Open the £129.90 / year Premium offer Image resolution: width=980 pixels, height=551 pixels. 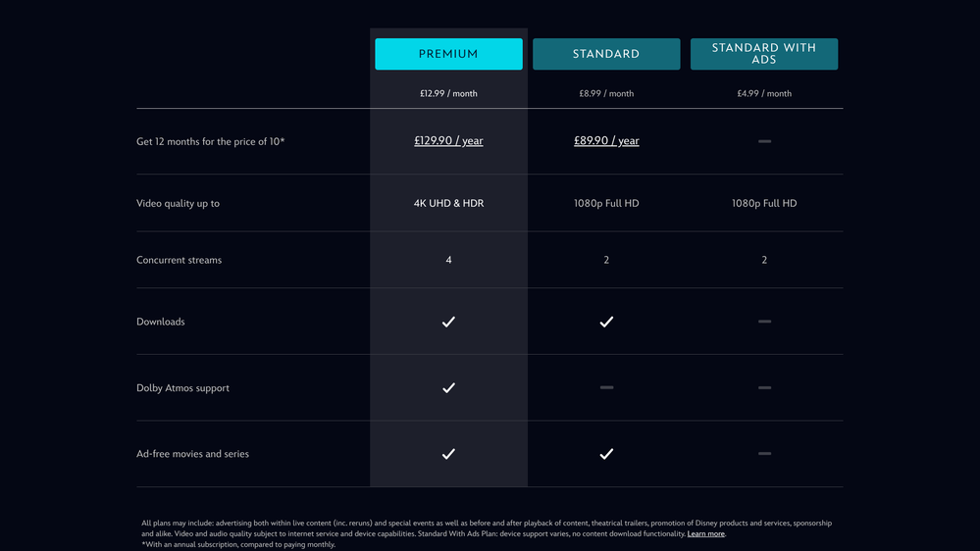click(448, 141)
